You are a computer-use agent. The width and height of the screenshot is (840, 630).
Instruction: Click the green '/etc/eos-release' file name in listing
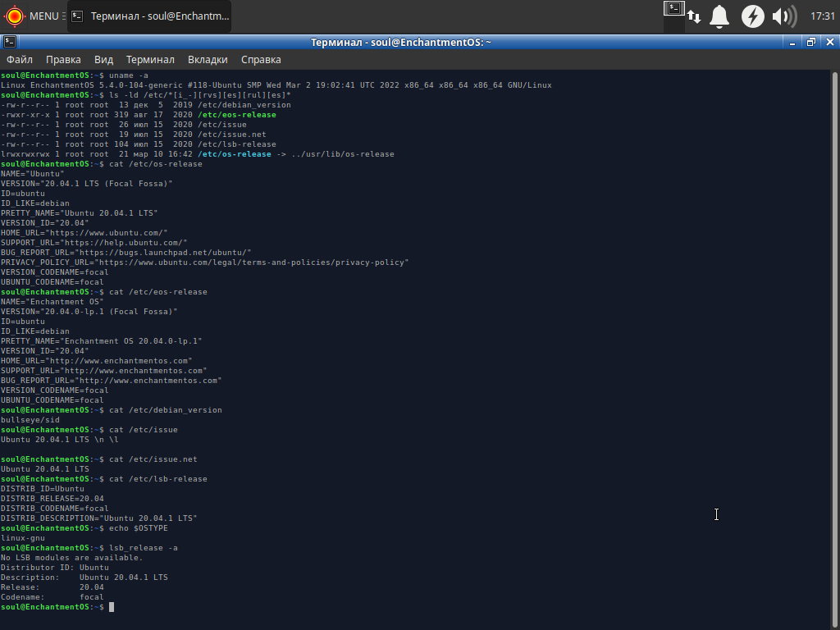pos(237,115)
